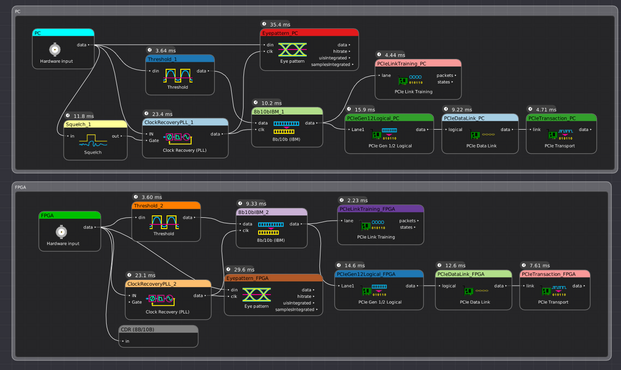Screen dimensions: 621x370
Task: Click the data output port of PC node
Action: pyautogui.click(x=83, y=45)
